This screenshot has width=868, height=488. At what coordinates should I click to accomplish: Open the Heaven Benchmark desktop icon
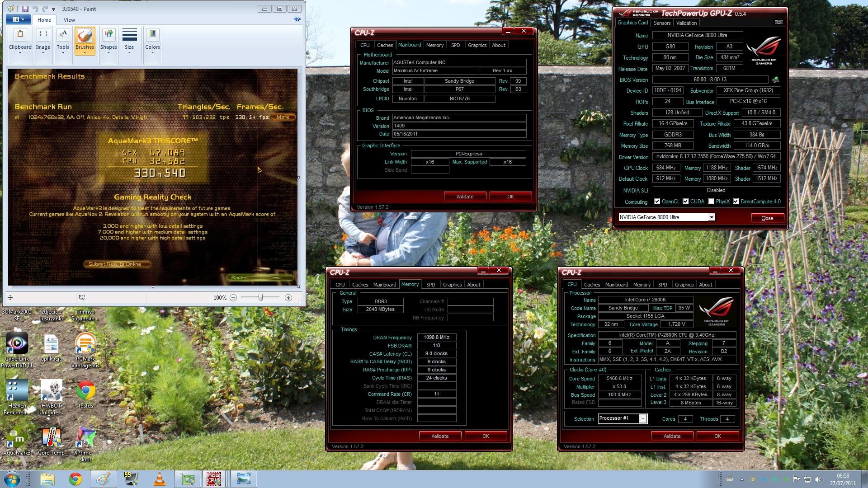click(17, 397)
